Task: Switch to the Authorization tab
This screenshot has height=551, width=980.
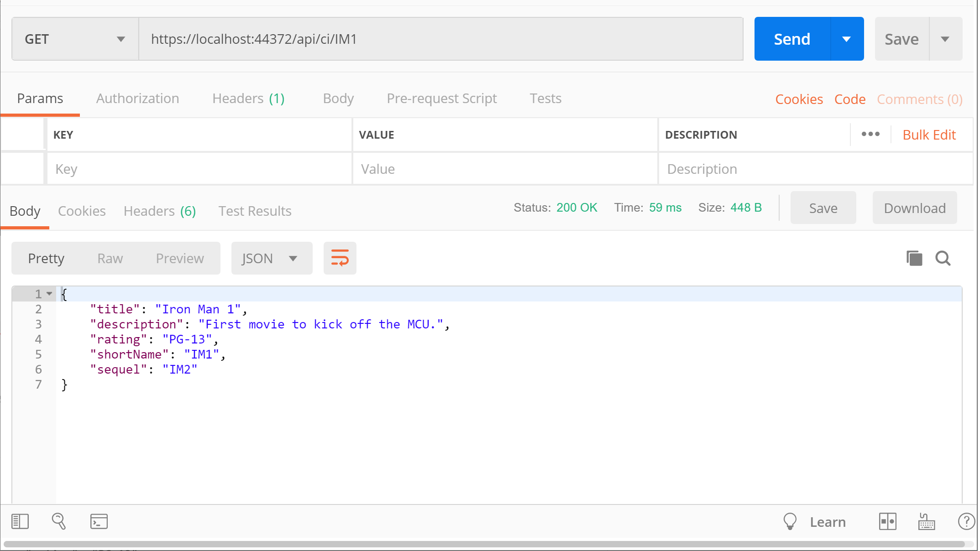Action: (137, 99)
